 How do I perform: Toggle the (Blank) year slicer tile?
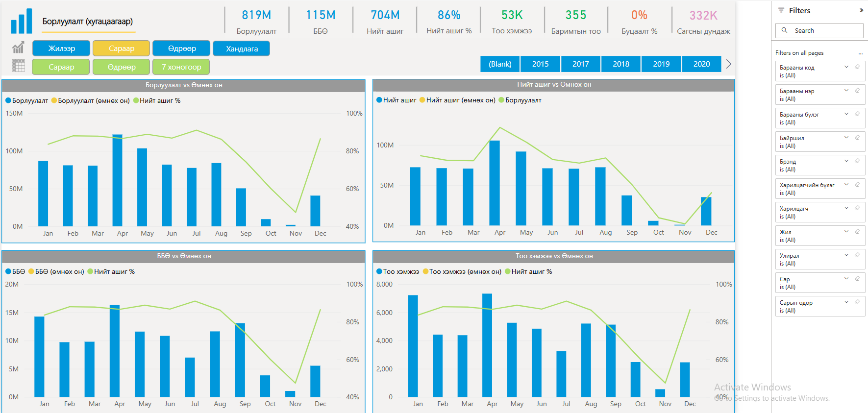(500, 64)
